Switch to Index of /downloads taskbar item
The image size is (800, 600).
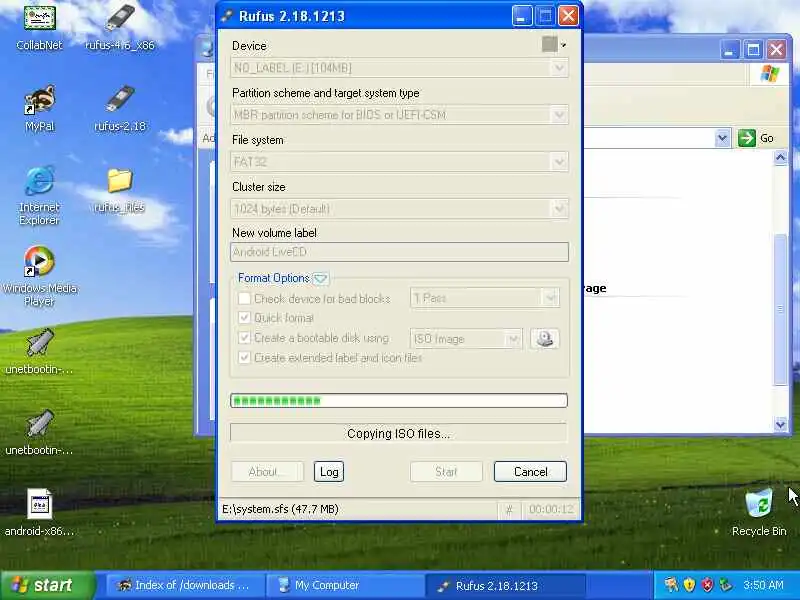pyautogui.click(x=184, y=585)
